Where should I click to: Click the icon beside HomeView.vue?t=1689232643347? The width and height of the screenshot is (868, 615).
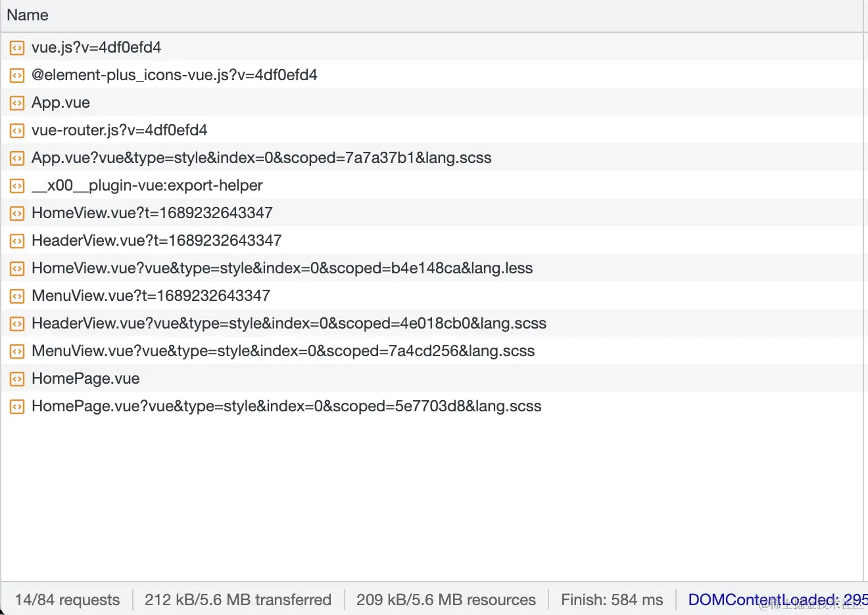coord(17,213)
